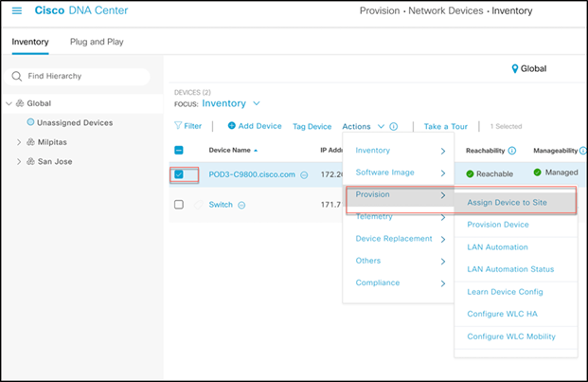Click the green Managed status icon
This screenshot has width=588, height=382.
[x=538, y=173]
